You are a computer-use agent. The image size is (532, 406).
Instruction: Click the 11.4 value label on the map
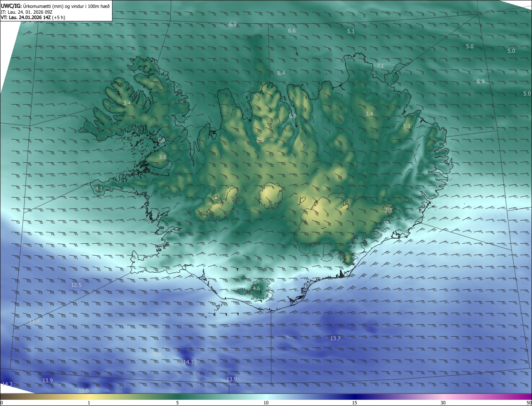[x=34, y=321]
